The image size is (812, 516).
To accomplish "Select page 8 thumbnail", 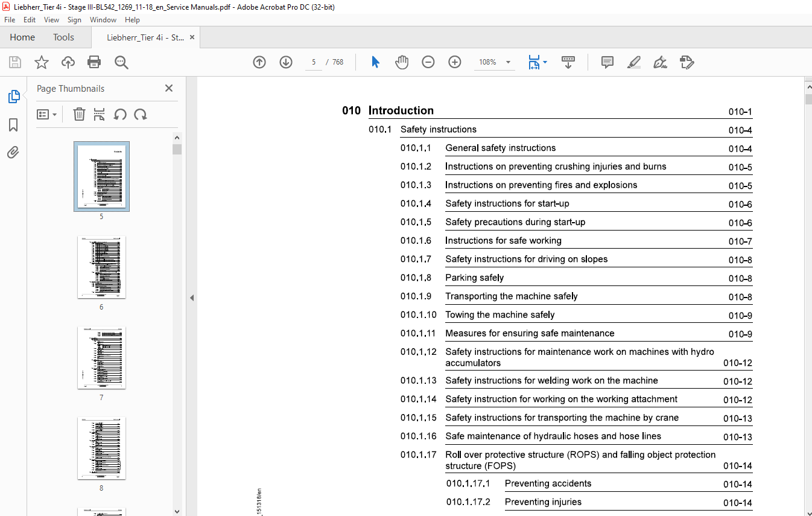I will point(101,448).
